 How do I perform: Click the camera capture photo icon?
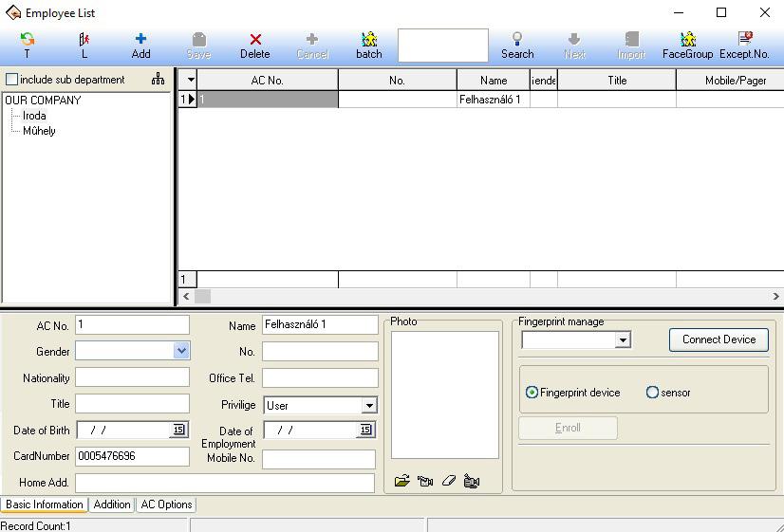point(425,481)
